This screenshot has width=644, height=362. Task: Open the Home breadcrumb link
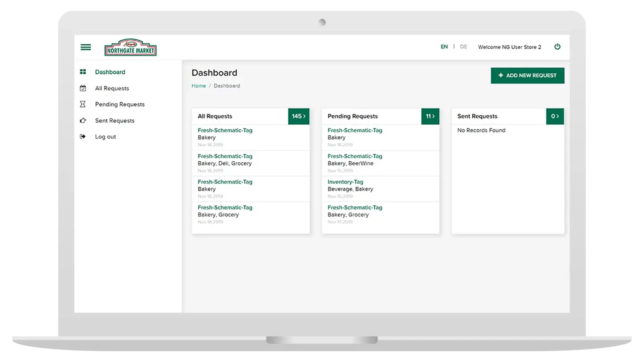199,85
